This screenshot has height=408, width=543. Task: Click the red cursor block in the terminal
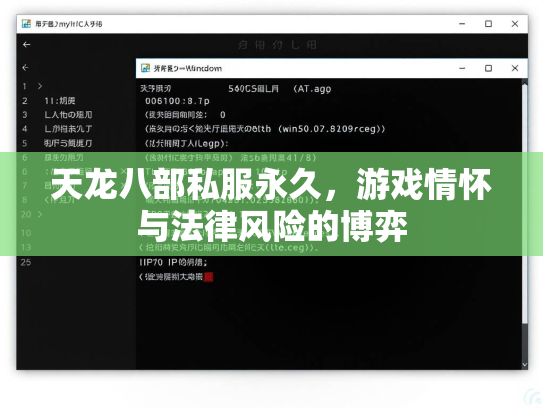[x=208, y=277]
